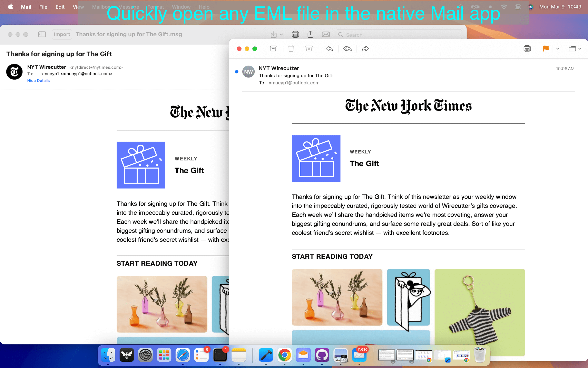Click the nytdirect@nytimes.com sender address
The height and width of the screenshot is (368, 588).
click(x=96, y=67)
